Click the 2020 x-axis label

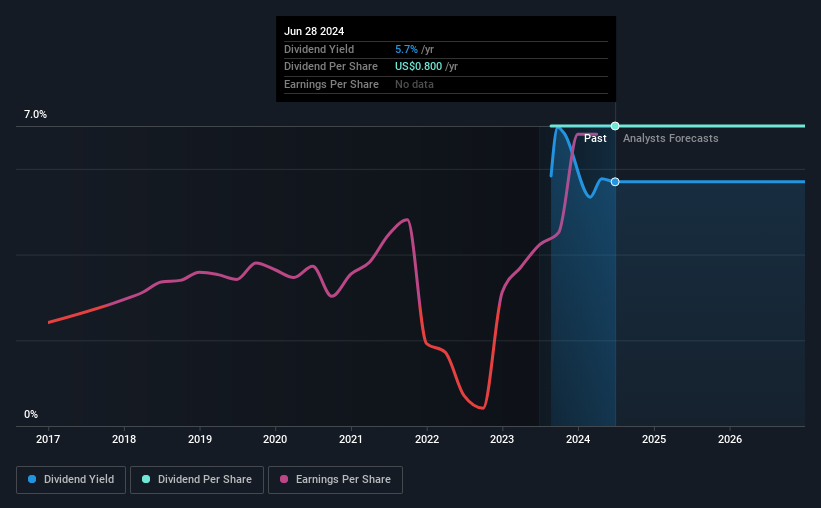click(x=275, y=439)
